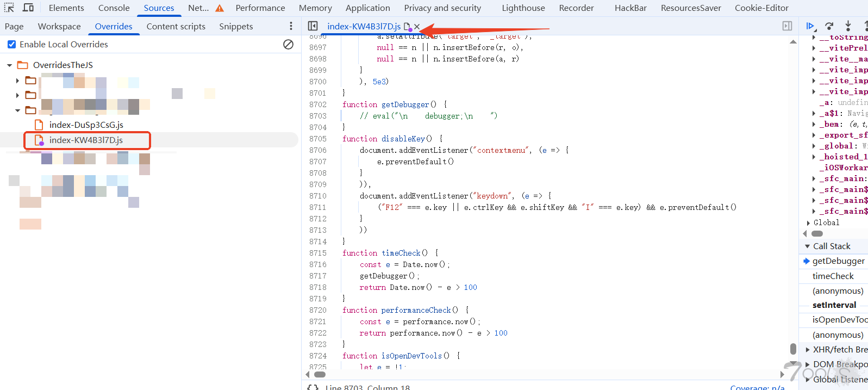The image size is (868, 390).
Task: Click the index-DuSp3CsG.js file icon
Action: point(39,125)
